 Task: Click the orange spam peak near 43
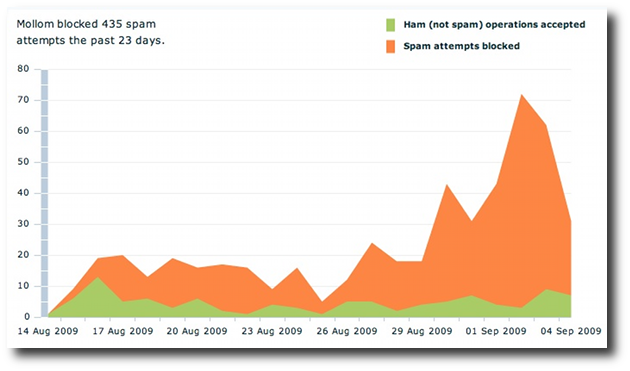tap(447, 186)
